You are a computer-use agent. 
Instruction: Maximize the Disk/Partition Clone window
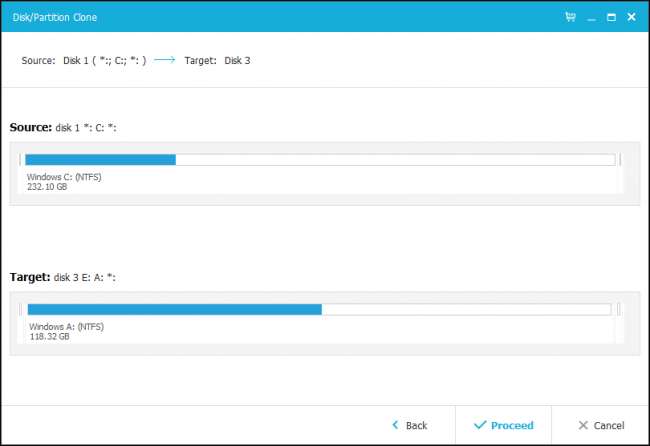tap(610, 18)
